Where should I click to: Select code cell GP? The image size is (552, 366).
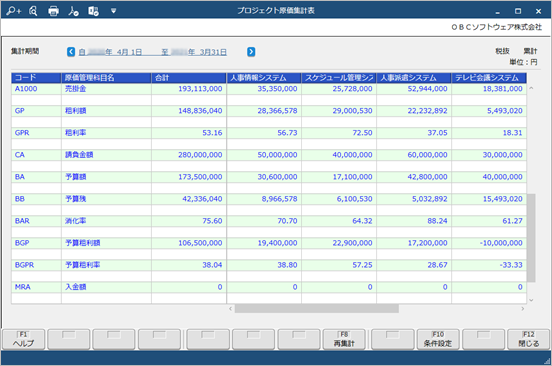(x=36, y=111)
